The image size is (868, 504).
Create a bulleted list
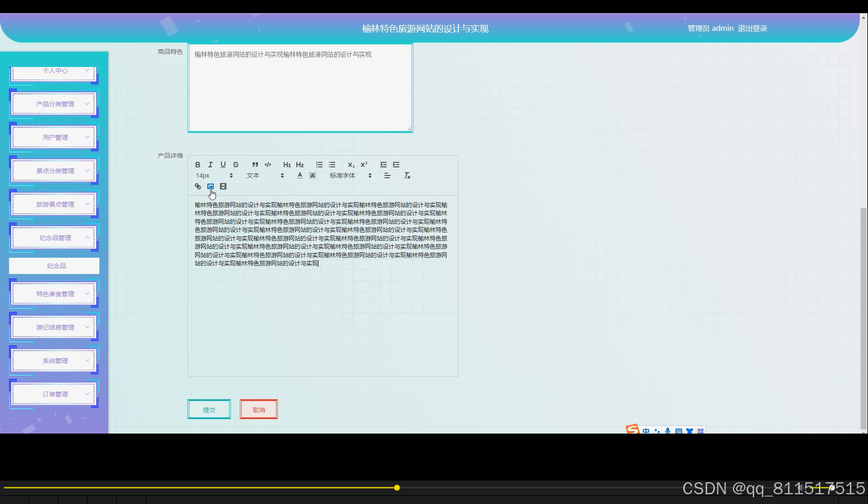332,165
